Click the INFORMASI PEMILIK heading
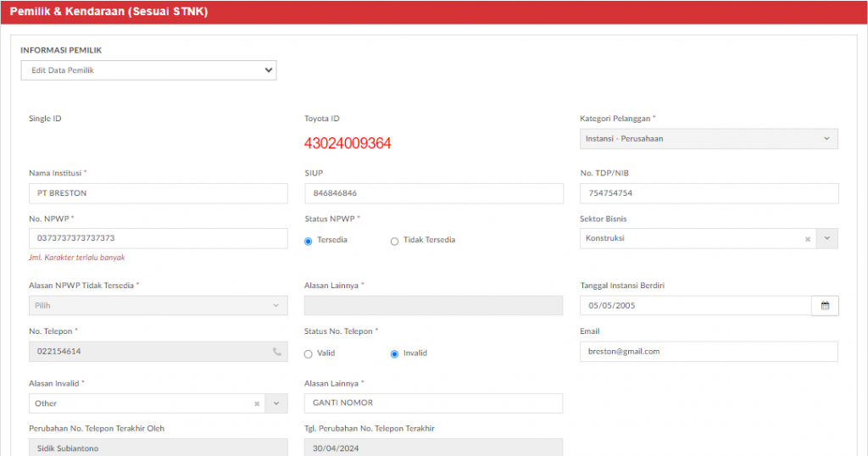 point(61,50)
